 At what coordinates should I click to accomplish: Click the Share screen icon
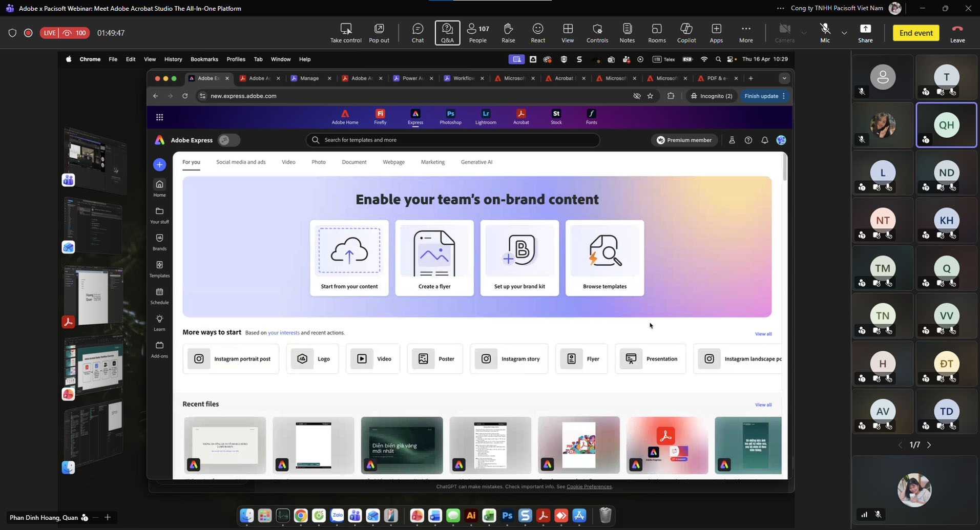pos(865,33)
